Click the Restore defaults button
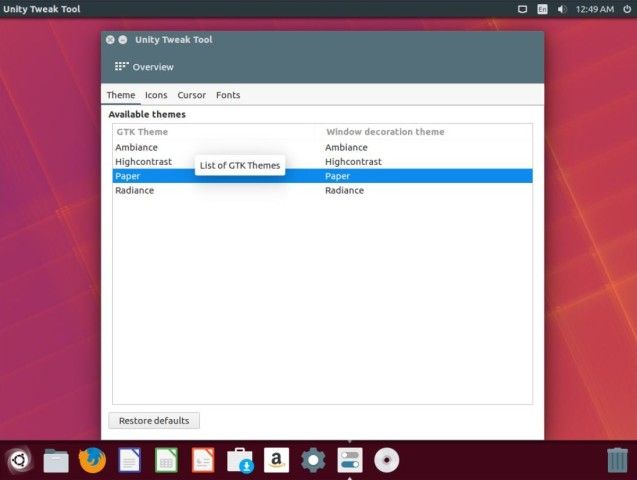Image resolution: width=637 pixels, height=480 pixels. pos(154,421)
